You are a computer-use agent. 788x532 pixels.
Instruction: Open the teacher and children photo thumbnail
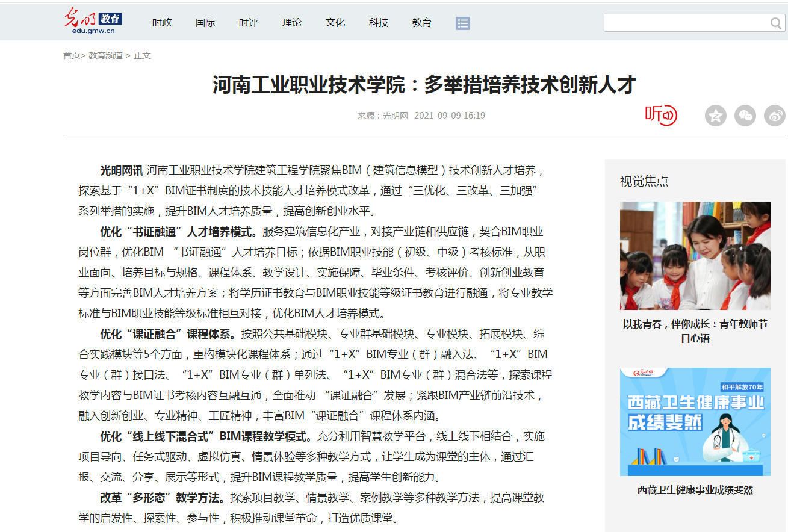point(695,255)
